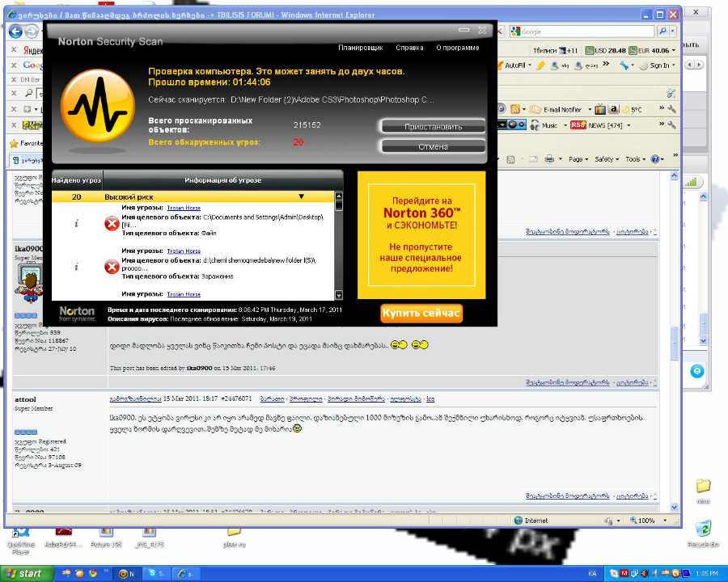Open the Справка menu in Norton
Image resolution: width=728 pixels, height=582 pixels.
coord(409,48)
